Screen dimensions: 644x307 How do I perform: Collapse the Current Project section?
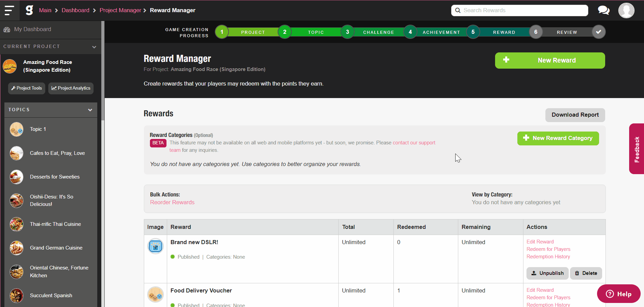click(x=94, y=47)
